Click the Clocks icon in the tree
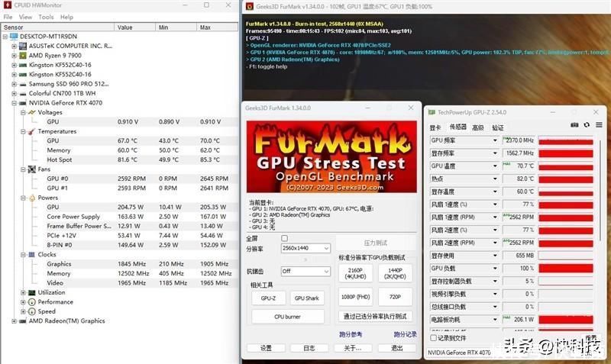The image size is (611, 364). pos(32,255)
